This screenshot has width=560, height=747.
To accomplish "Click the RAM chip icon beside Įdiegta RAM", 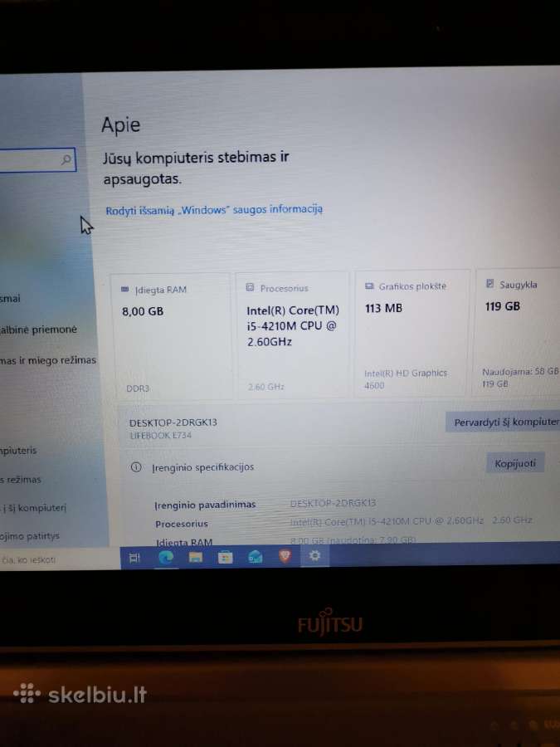I will [x=124, y=289].
